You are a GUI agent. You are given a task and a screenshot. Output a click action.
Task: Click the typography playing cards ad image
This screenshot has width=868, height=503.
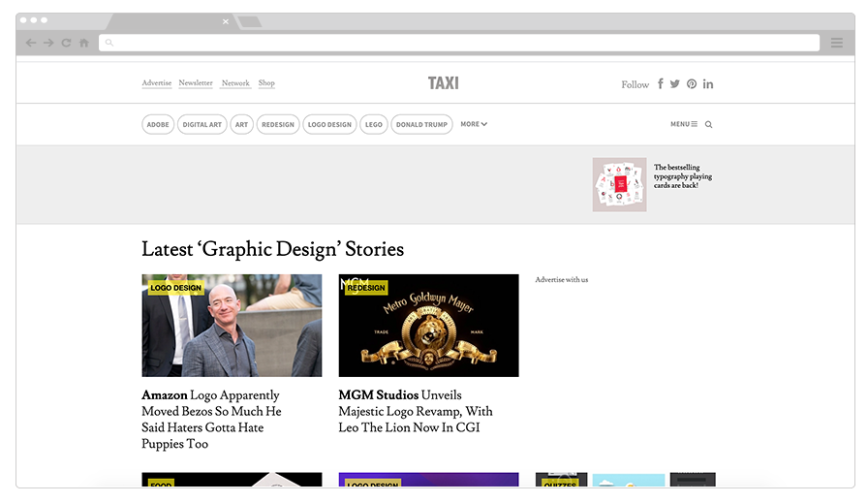(x=619, y=184)
